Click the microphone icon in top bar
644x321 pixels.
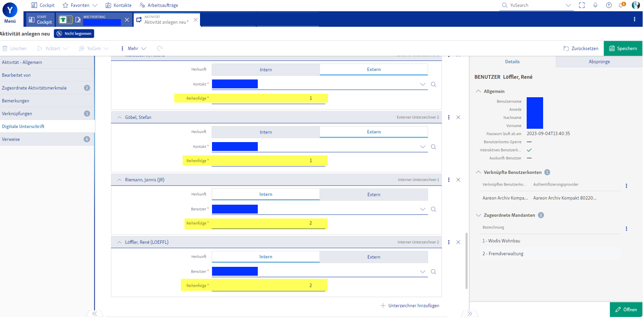tap(595, 5)
